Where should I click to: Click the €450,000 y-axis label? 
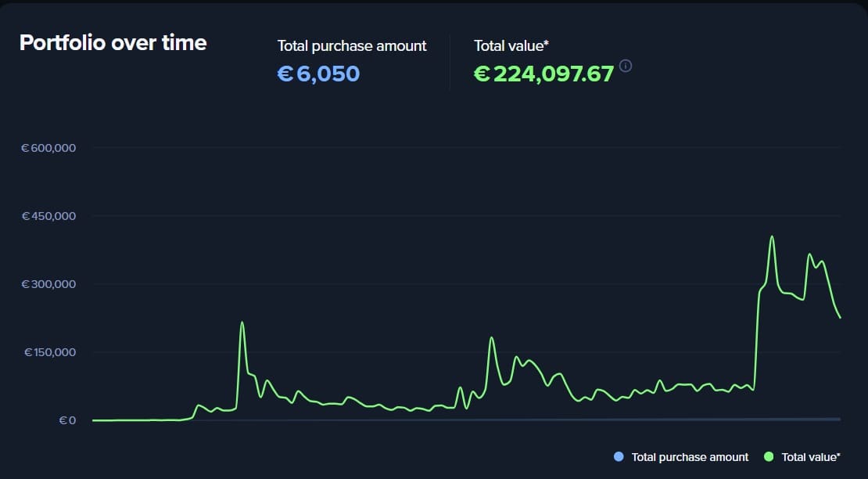(x=48, y=216)
